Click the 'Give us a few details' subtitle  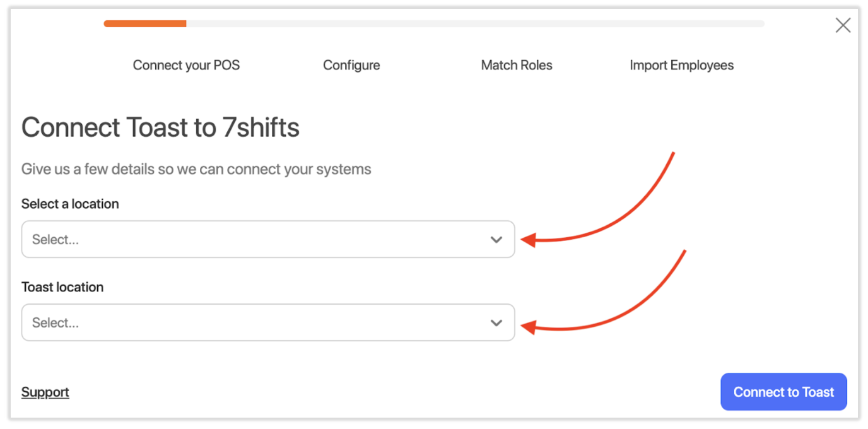(x=196, y=169)
